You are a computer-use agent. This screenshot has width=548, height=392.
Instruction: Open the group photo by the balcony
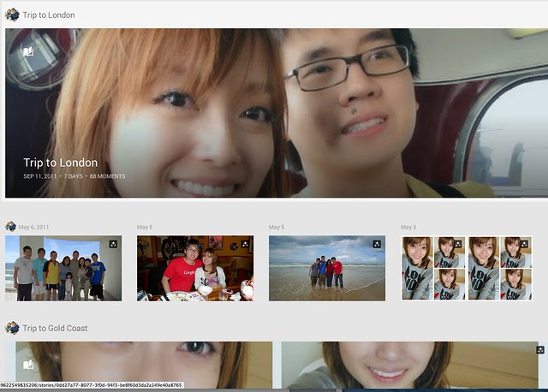pyautogui.click(x=63, y=268)
